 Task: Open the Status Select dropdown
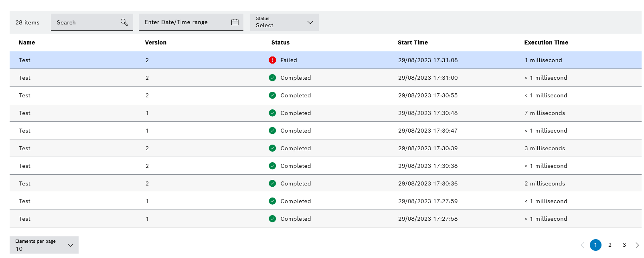(284, 22)
